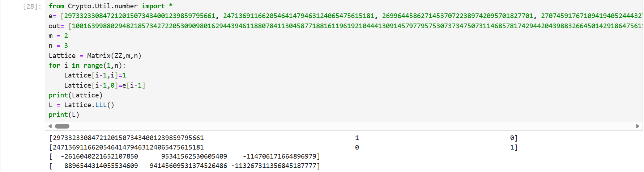
Task: Select the cell via the [28] prompt
Action: (x=32, y=7)
